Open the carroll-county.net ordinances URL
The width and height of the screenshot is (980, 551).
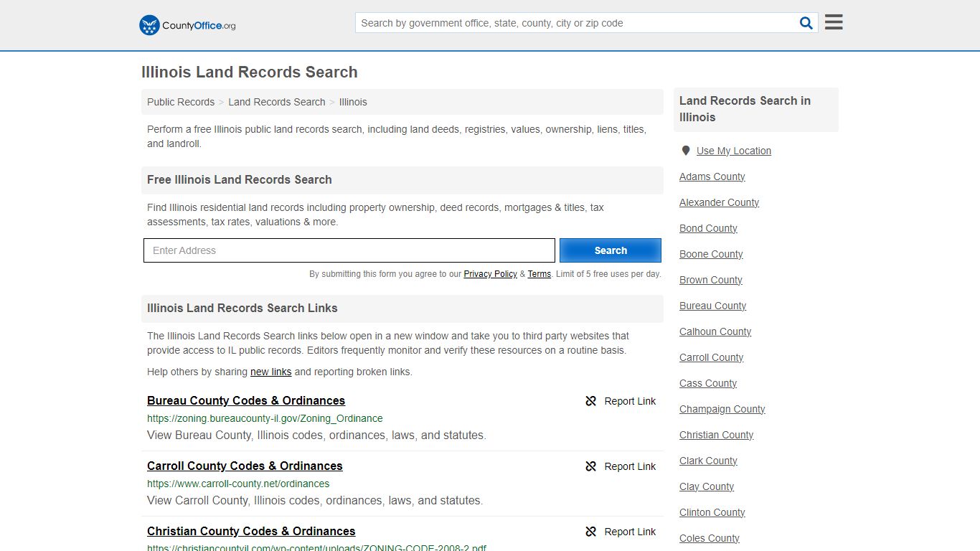(x=238, y=484)
